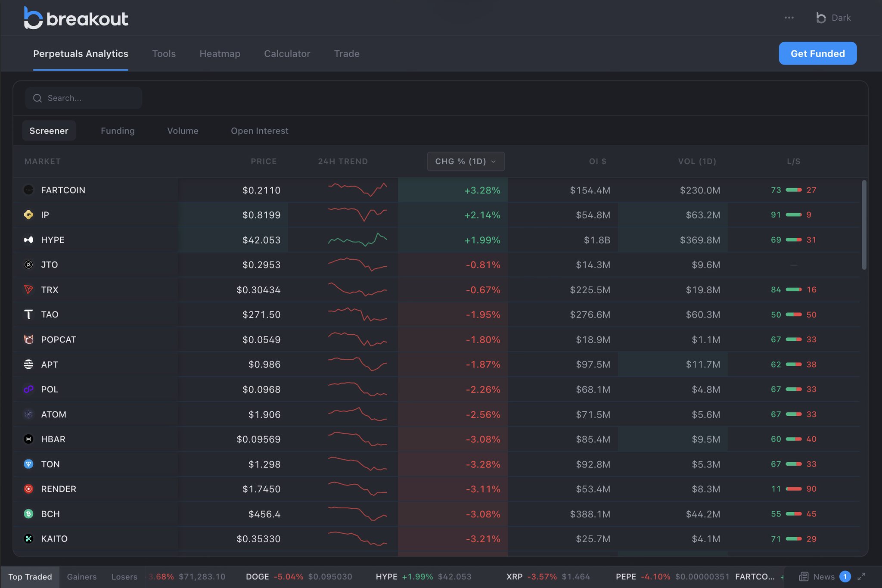This screenshot has width=882, height=588.
Task: Toggle the Dark theme switch
Action: [x=833, y=18]
